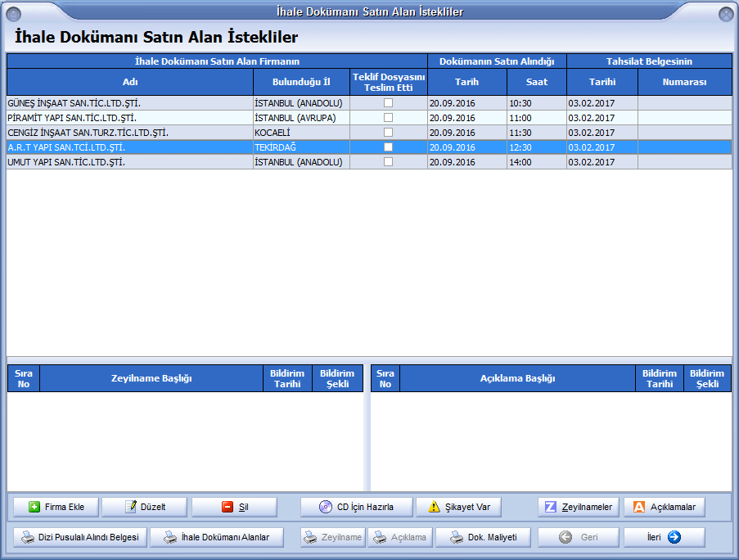Sort by the Bulunduğu İl column header
This screenshot has height=560, width=739.
click(300, 82)
